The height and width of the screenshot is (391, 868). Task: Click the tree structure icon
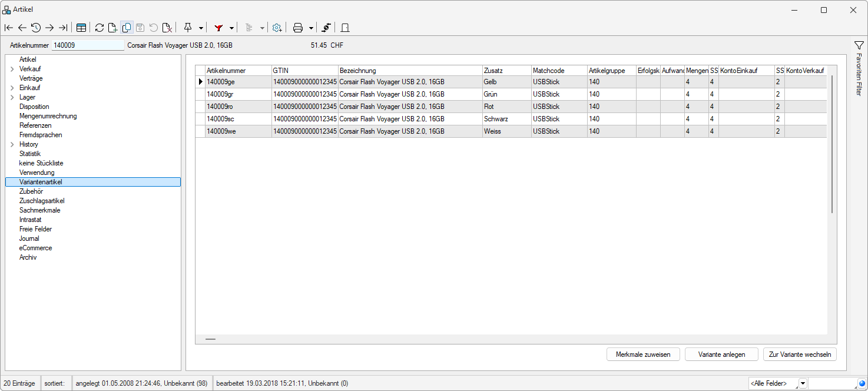[x=249, y=28]
